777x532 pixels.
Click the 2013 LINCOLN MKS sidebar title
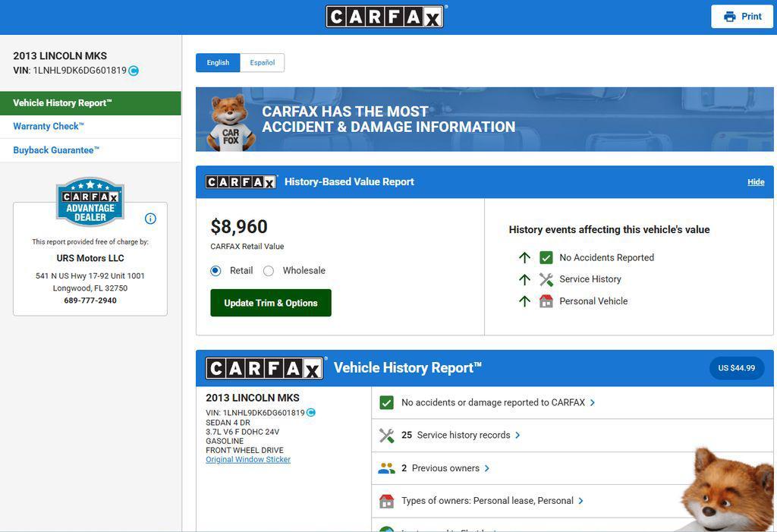tap(60, 56)
